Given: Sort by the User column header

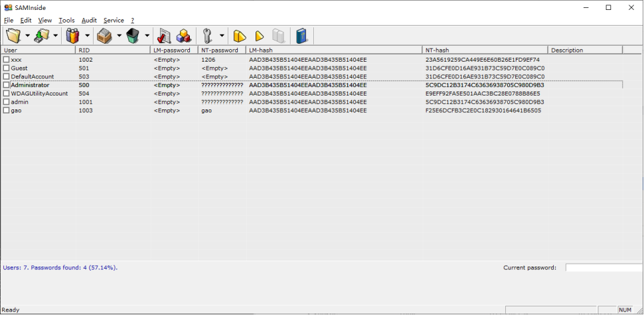Looking at the screenshot, I should (x=38, y=50).
